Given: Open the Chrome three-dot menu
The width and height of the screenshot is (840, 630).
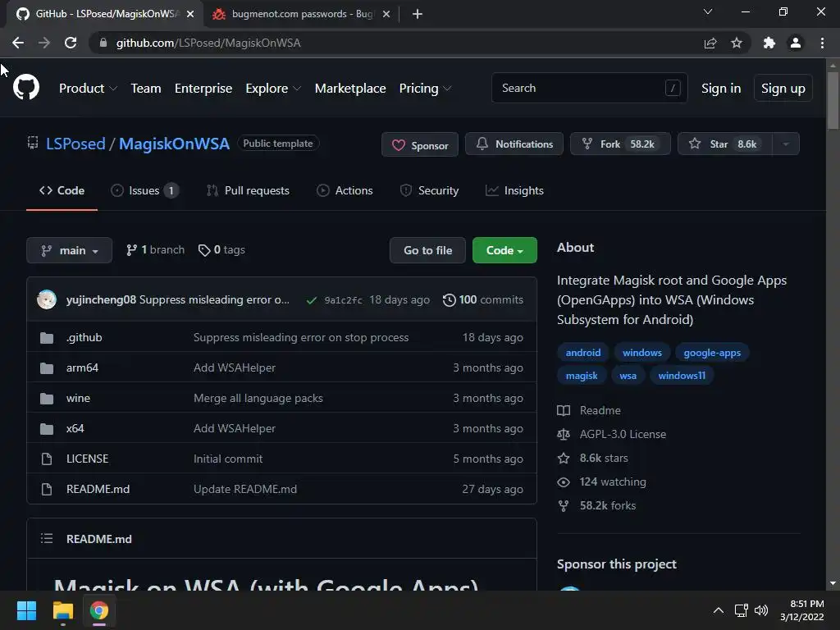Looking at the screenshot, I should coord(822,43).
